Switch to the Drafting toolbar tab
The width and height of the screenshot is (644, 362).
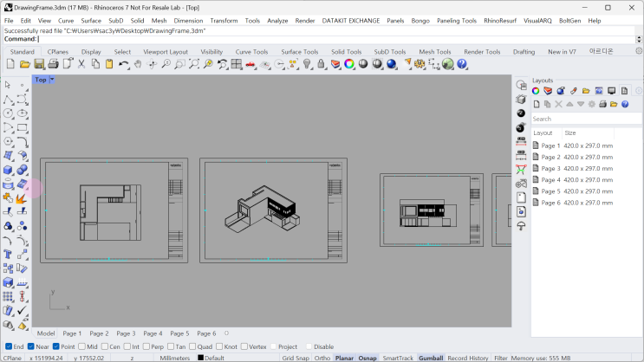(x=524, y=52)
